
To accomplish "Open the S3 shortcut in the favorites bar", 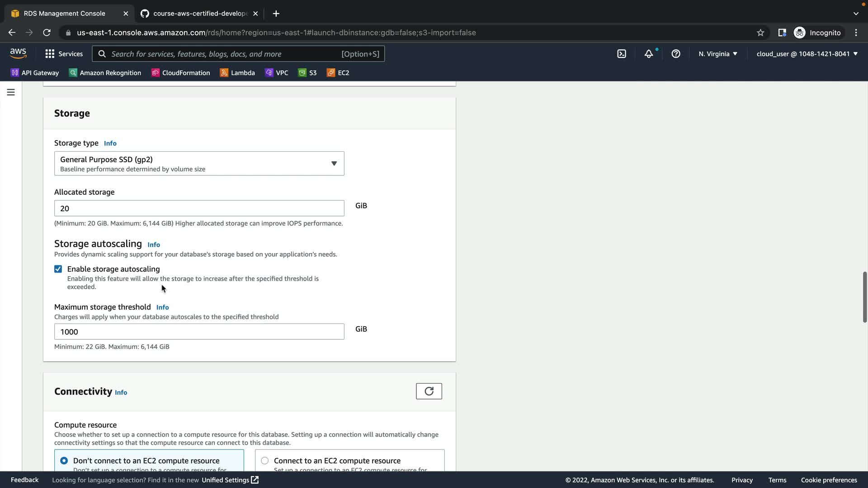I will (x=307, y=73).
